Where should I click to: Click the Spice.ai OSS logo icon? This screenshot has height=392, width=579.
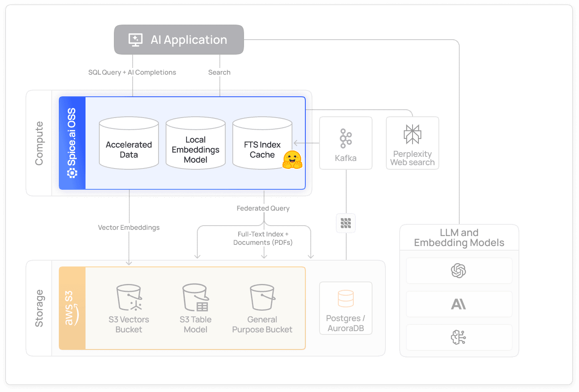click(x=72, y=172)
